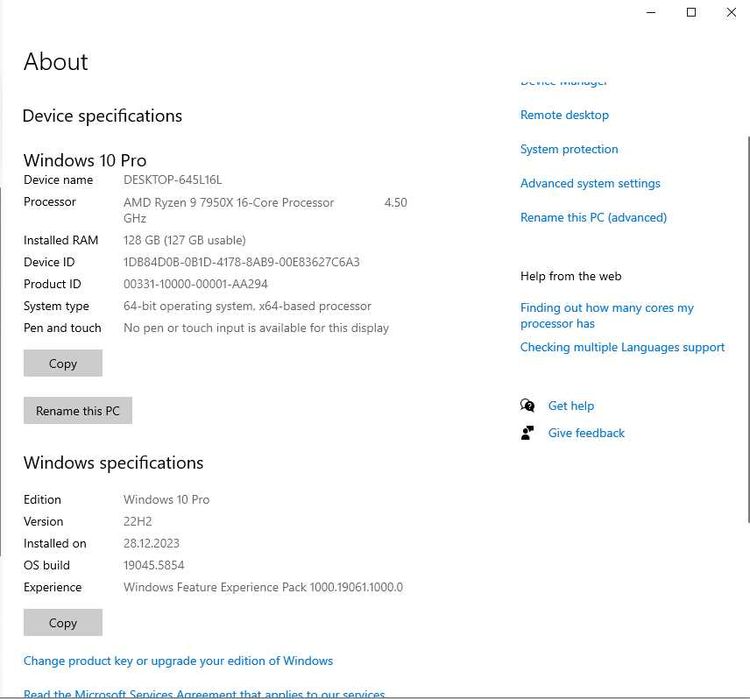Open Change product key or upgrade link

(x=178, y=661)
